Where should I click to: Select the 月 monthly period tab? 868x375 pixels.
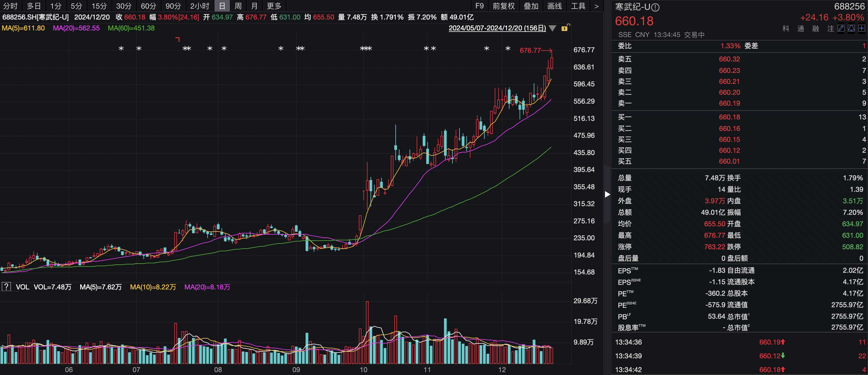coord(254,6)
